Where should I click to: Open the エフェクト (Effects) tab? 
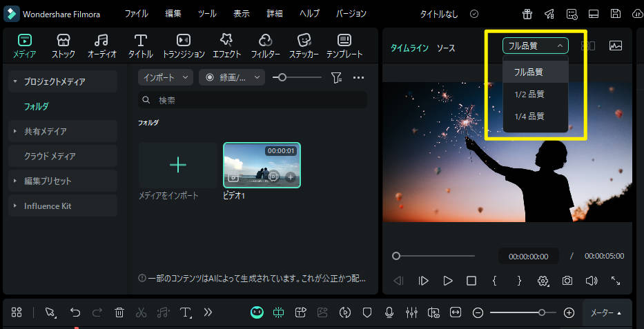[226, 46]
